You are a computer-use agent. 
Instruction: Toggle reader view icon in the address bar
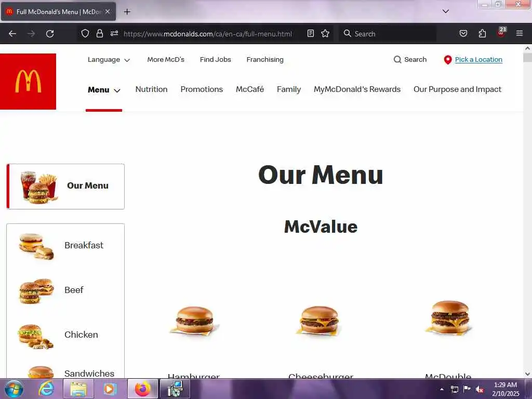311,33
